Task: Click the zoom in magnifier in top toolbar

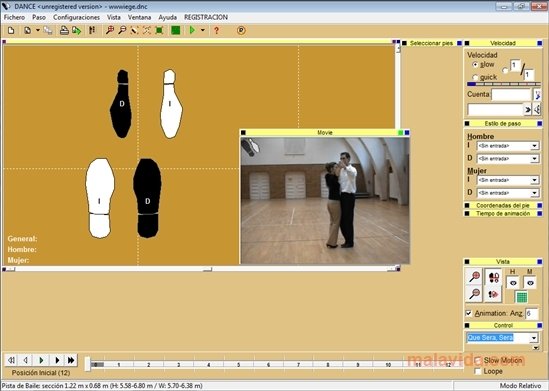Action: pos(110,30)
